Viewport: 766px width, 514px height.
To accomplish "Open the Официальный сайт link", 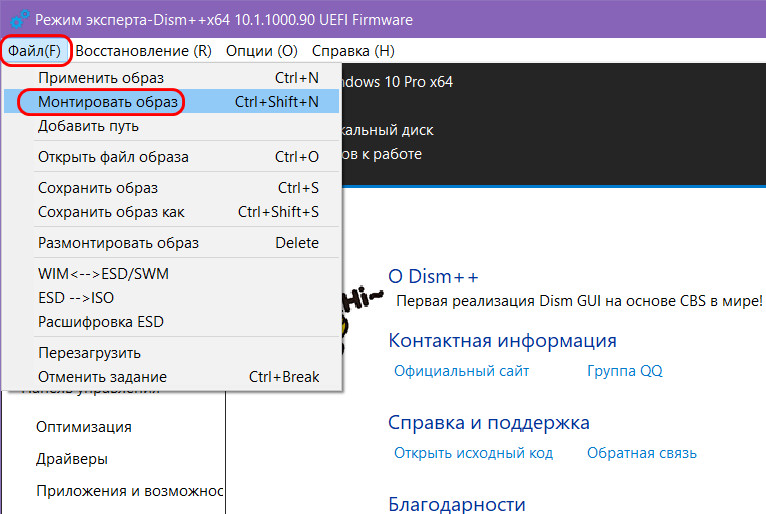I will (461, 371).
